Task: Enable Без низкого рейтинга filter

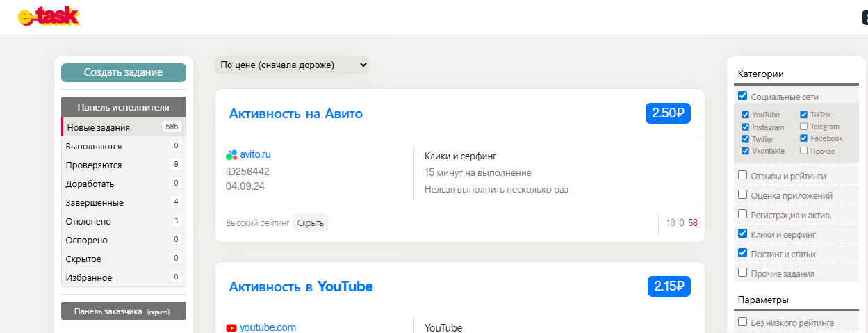Action: (743, 323)
